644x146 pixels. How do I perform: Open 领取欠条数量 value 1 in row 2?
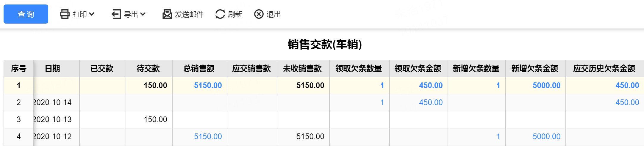tap(382, 102)
